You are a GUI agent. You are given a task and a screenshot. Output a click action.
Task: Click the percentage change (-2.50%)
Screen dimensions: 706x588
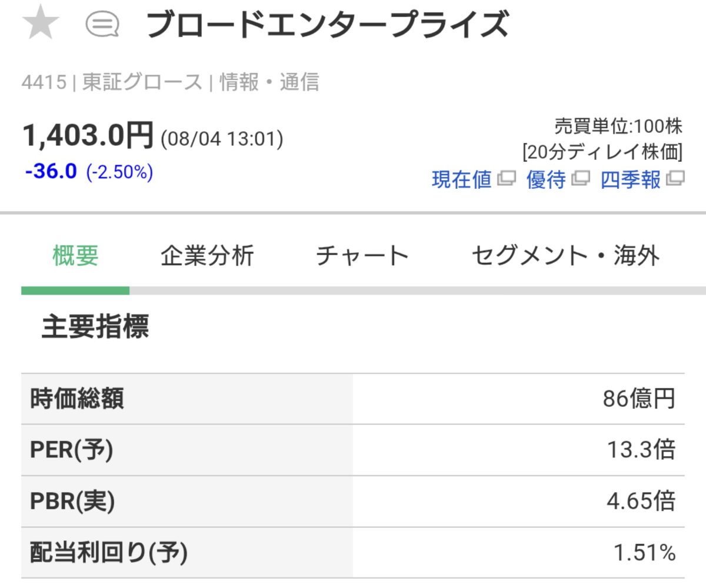click(119, 172)
